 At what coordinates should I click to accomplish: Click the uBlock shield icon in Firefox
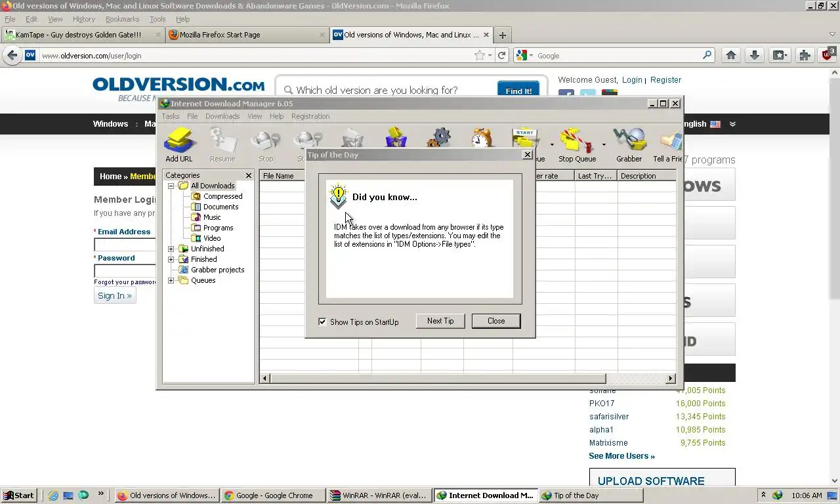coord(828,54)
